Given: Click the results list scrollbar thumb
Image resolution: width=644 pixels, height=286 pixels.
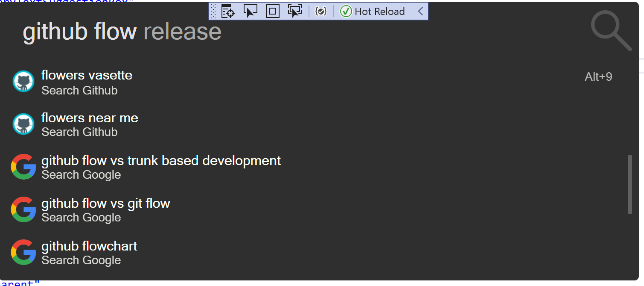Looking at the screenshot, I should 630,185.
